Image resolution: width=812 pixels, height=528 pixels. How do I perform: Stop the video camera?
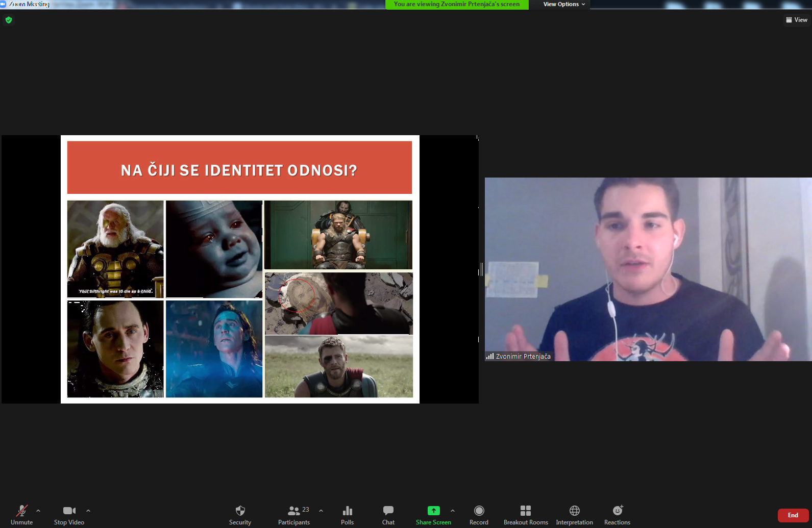pos(69,515)
